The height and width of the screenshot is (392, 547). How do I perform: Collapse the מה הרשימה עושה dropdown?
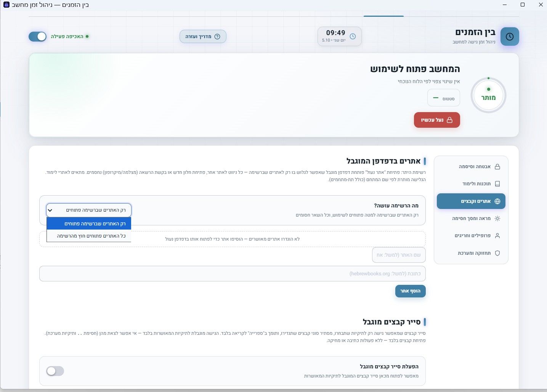coord(89,210)
